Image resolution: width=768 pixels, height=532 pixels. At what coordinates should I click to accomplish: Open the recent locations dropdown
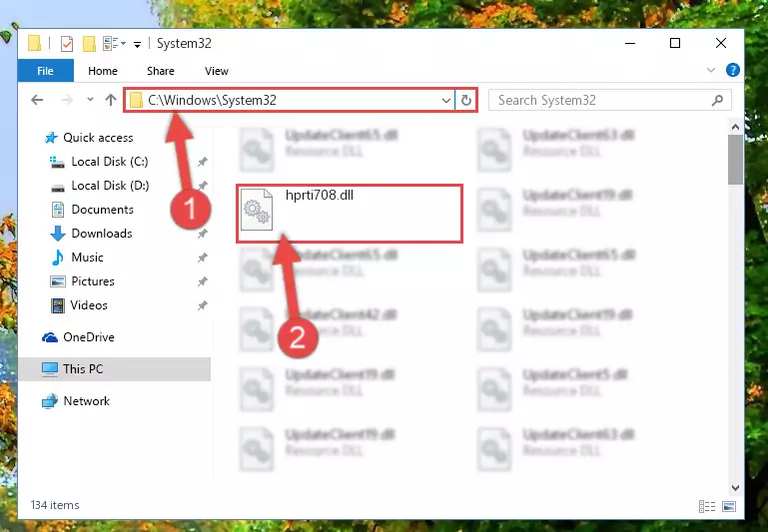[x=90, y=100]
